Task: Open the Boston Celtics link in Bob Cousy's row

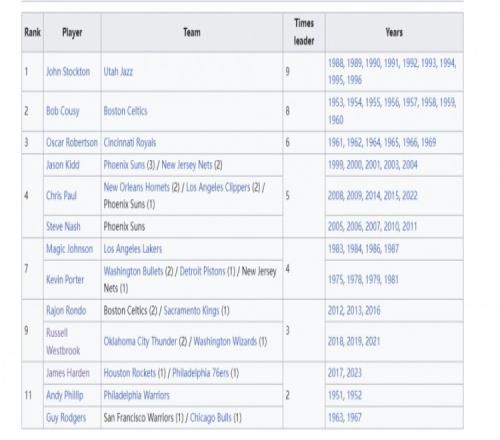Action: 125,111
